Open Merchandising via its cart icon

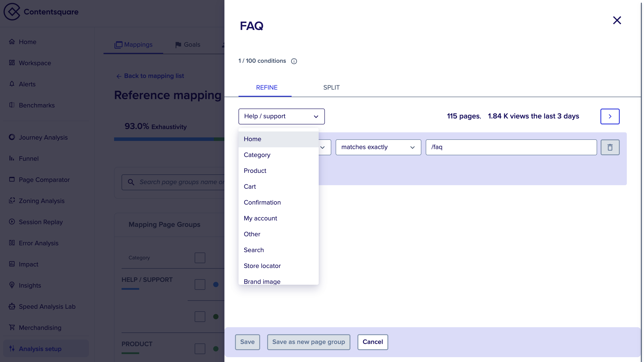tap(12, 327)
